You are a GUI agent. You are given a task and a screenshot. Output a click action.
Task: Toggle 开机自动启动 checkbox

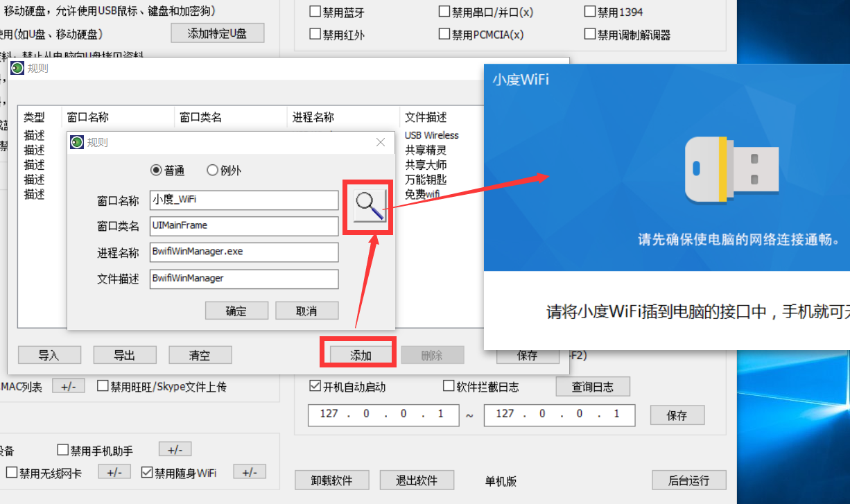(315, 386)
